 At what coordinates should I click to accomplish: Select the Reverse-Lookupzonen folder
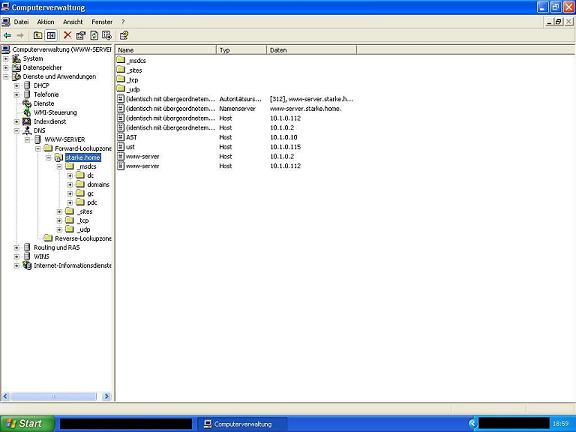[x=83, y=238]
